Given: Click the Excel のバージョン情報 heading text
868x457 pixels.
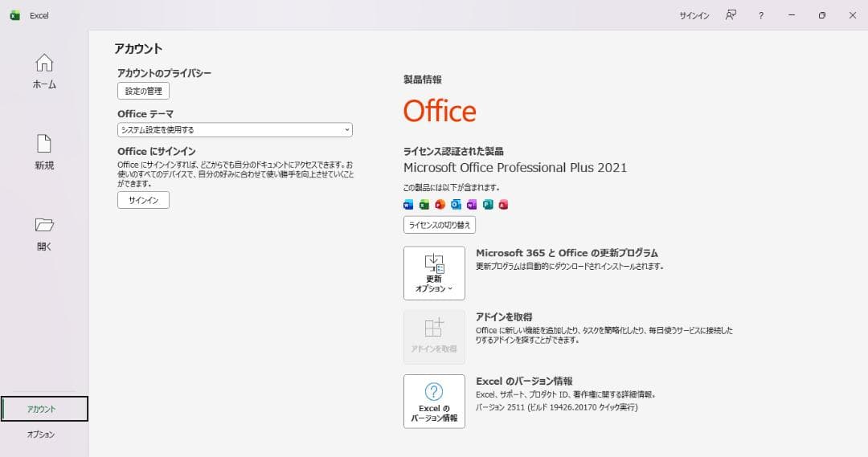Looking at the screenshot, I should (524, 382).
